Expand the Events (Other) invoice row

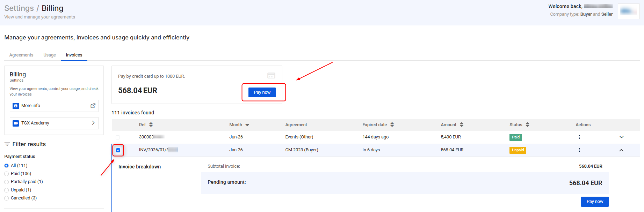(x=621, y=137)
